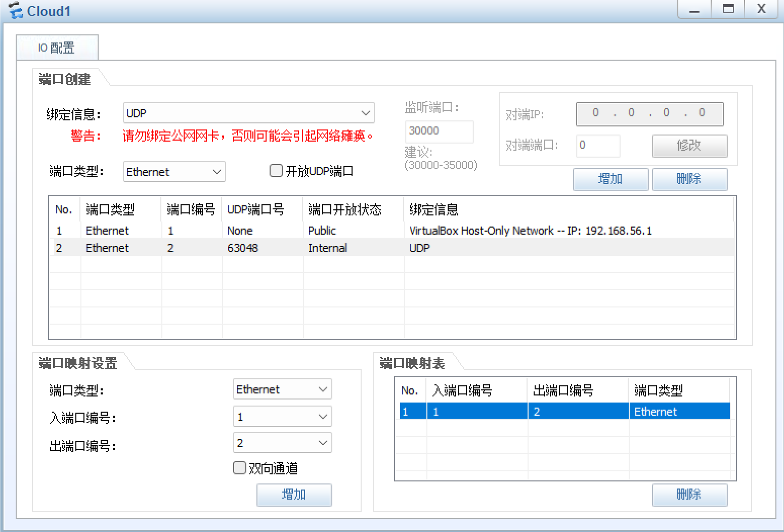
Task: Open the 出端口编号 dropdown
Action: pos(282,443)
